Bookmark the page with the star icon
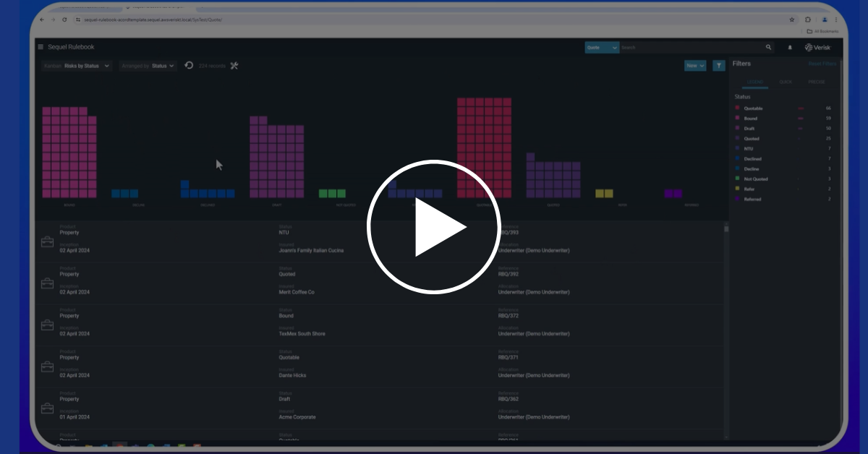Image resolution: width=868 pixels, height=454 pixels. tap(792, 20)
